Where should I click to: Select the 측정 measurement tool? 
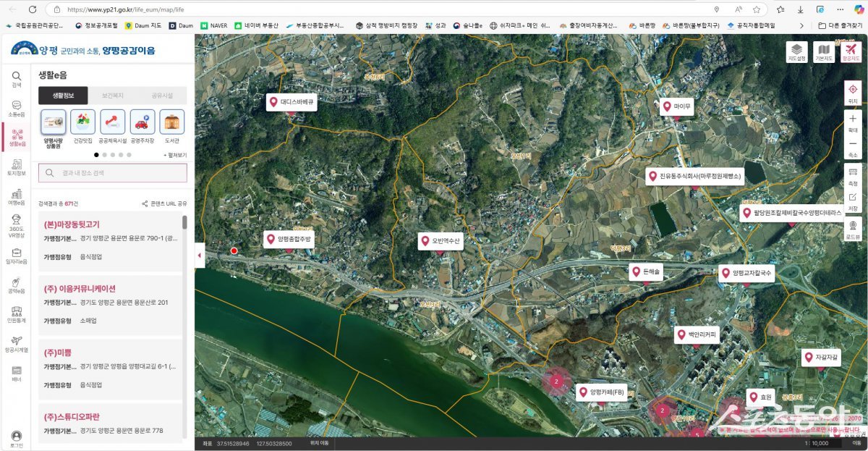pyautogui.click(x=852, y=176)
